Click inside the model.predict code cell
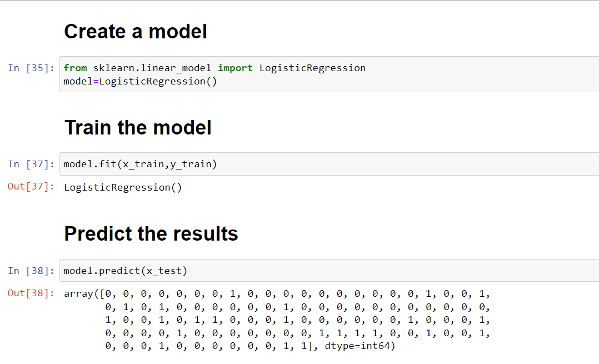This screenshot has width=599, height=364. [x=333, y=271]
